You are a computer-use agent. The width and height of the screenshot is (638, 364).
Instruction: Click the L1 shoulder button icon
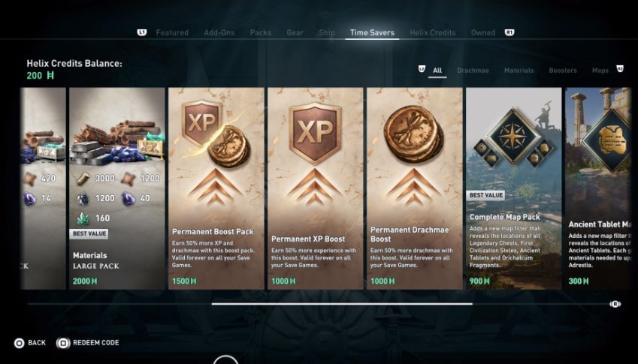coord(141,32)
